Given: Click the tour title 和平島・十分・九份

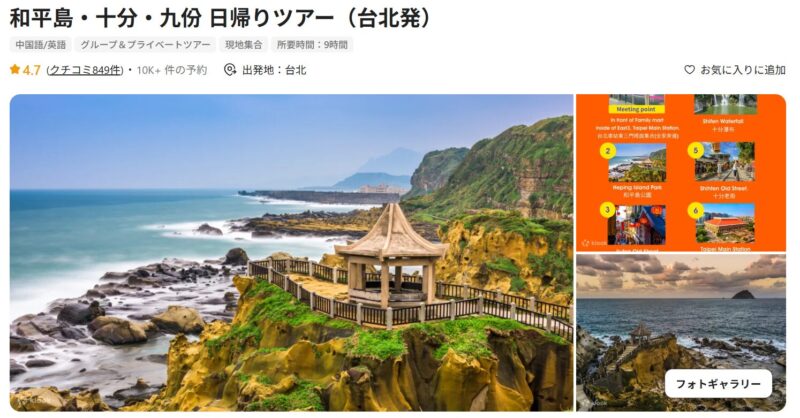Looking at the screenshot, I should click(102, 18).
